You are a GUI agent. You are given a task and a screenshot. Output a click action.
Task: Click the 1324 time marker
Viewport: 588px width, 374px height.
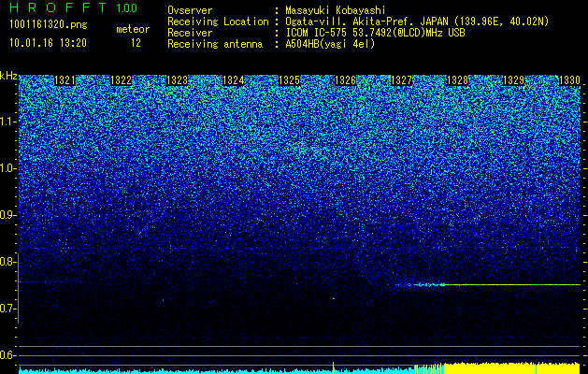[x=234, y=80]
